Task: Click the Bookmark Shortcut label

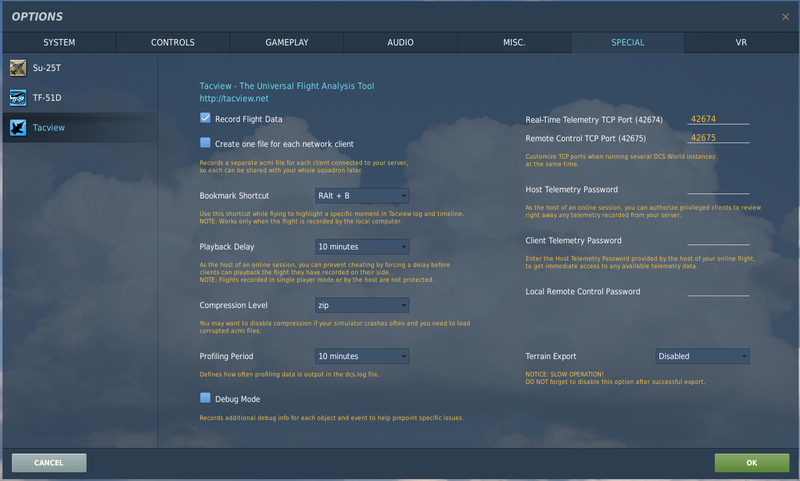Action: tap(234, 196)
